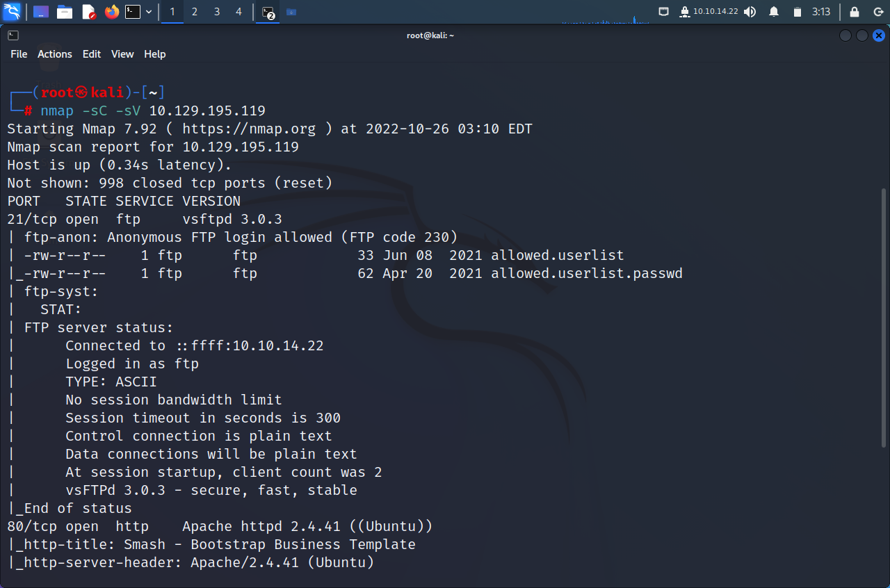Click the root@kali prompt text
The width and height of the screenshot is (890, 588).
[x=82, y=92]
